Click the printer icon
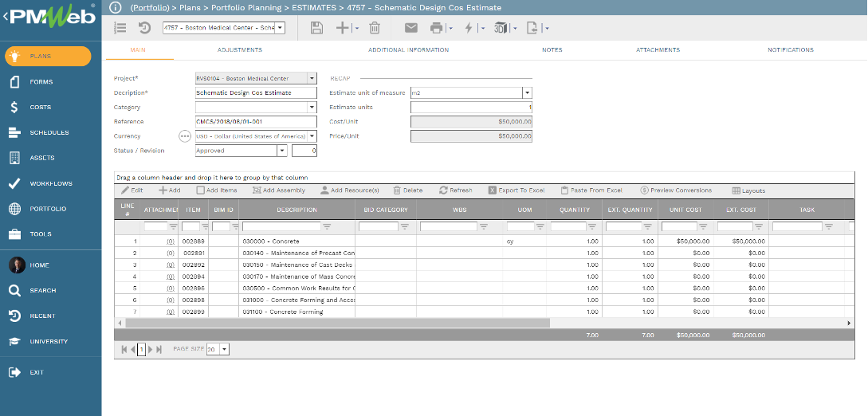The image size is (868, 416). pos(438,28)
